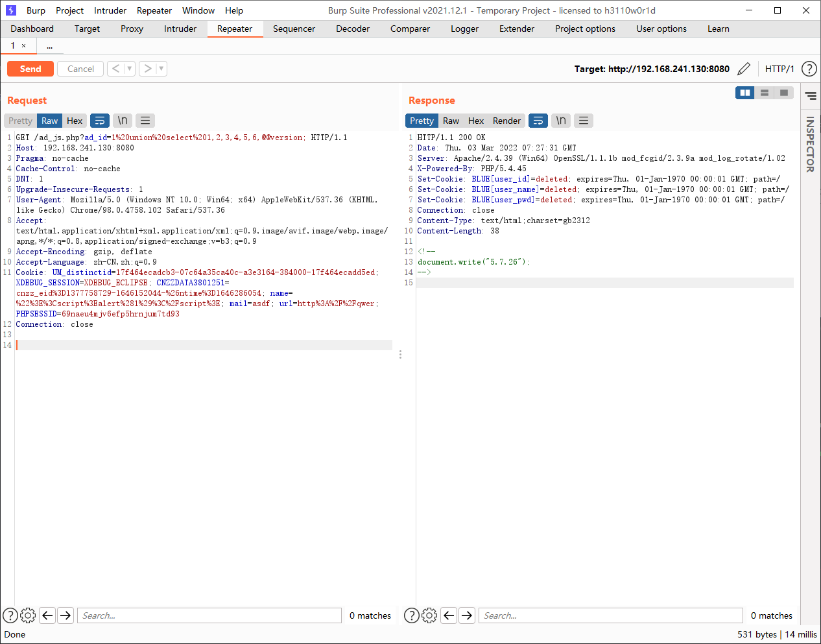Open the Repeater menu
Image resolution: width=821 pixels, height=644 pixels.
(x=154, y=10)
